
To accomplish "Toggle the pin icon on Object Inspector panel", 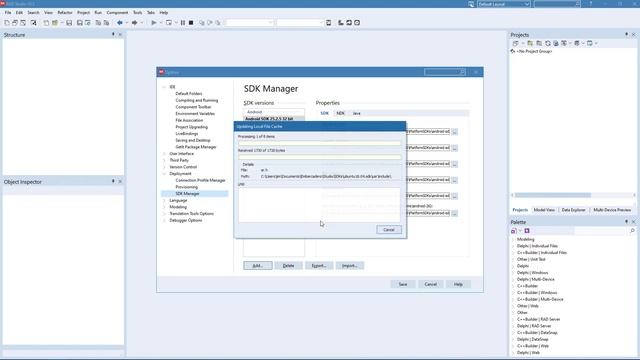I will coord(113,182).
